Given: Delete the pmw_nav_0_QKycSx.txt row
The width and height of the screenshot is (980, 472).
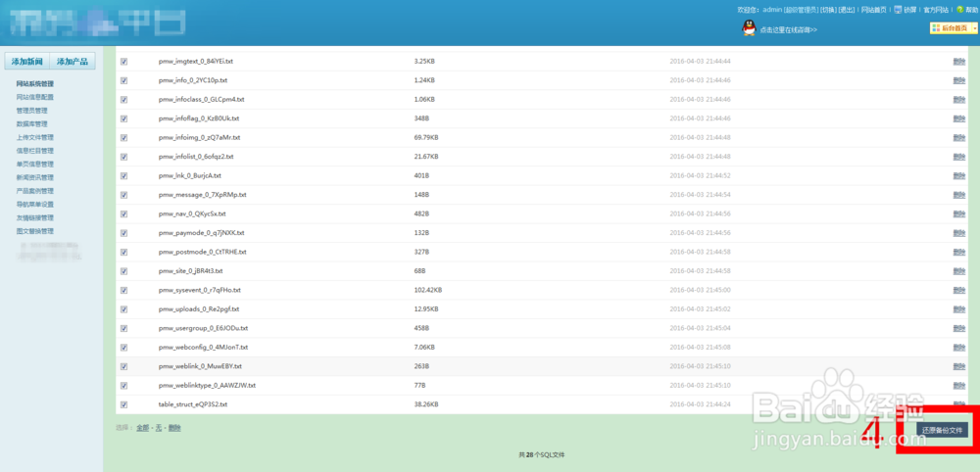Looking at the screenshot, I should pos(959,213).
